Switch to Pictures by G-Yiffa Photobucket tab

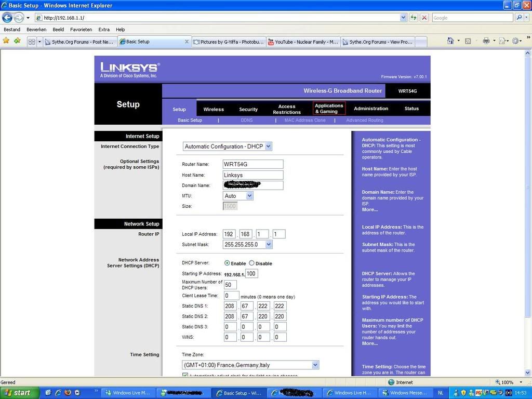pos(229,42)
